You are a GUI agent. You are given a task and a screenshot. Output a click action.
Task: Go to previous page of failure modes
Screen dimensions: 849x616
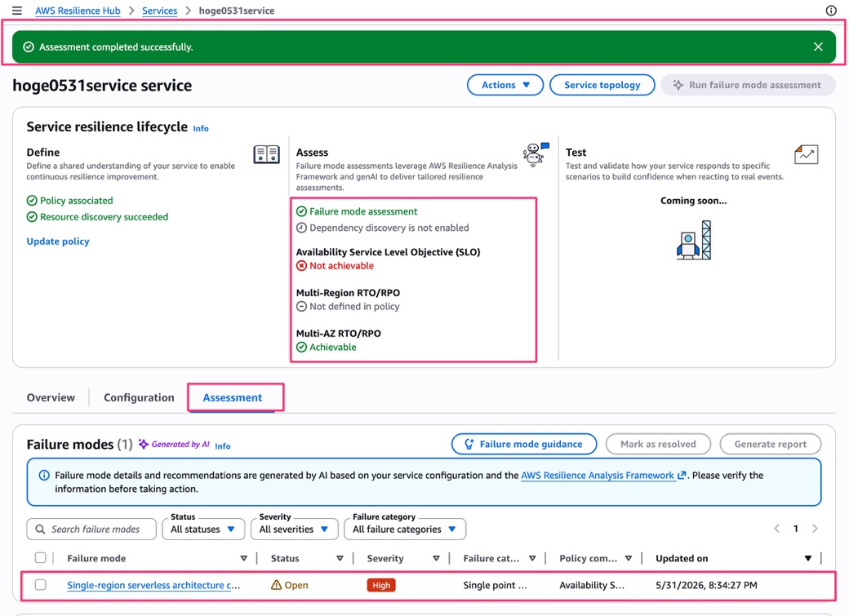[x=776, y=529]
